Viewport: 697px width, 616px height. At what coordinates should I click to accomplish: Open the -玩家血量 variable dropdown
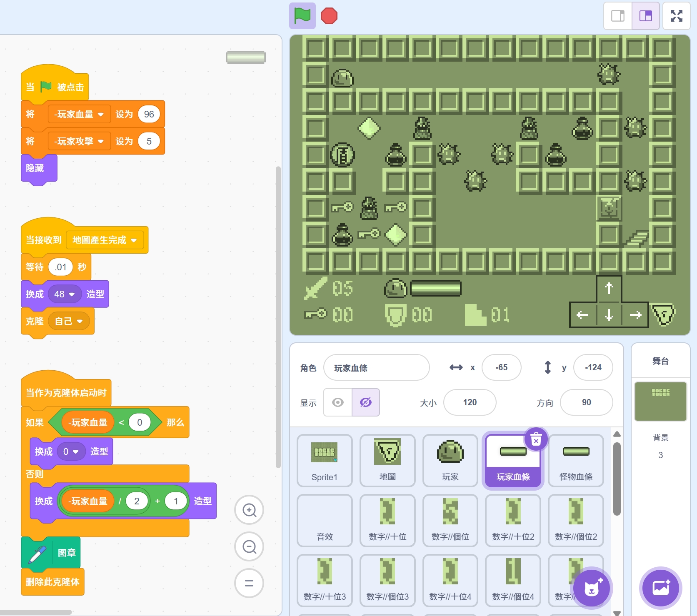tap(100, 115)
